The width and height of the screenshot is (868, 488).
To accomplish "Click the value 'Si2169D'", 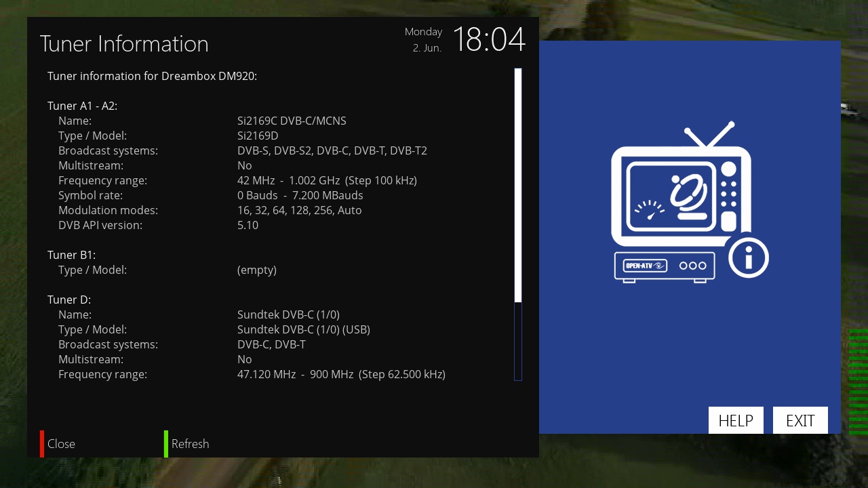I will 258,136.
